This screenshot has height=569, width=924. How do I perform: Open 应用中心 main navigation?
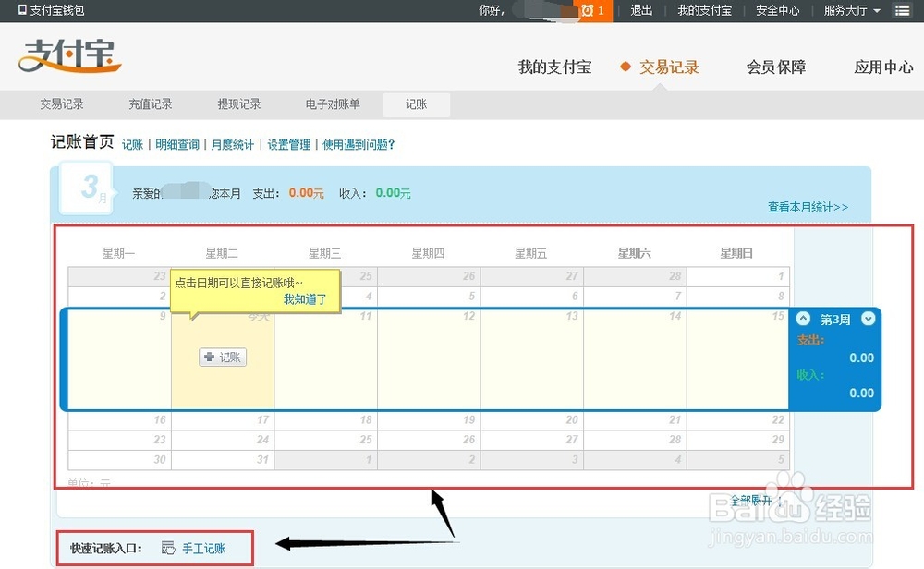tap(883, 67)
